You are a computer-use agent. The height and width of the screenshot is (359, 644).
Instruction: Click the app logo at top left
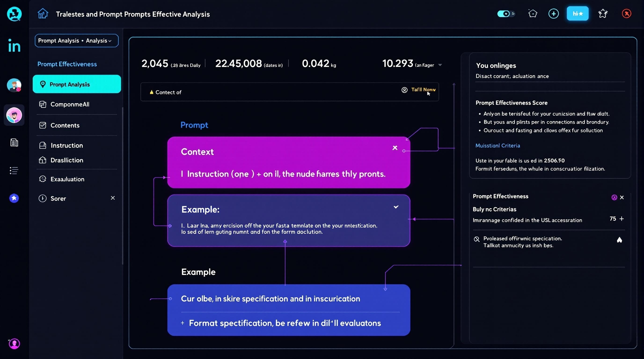tap(14, 14)
